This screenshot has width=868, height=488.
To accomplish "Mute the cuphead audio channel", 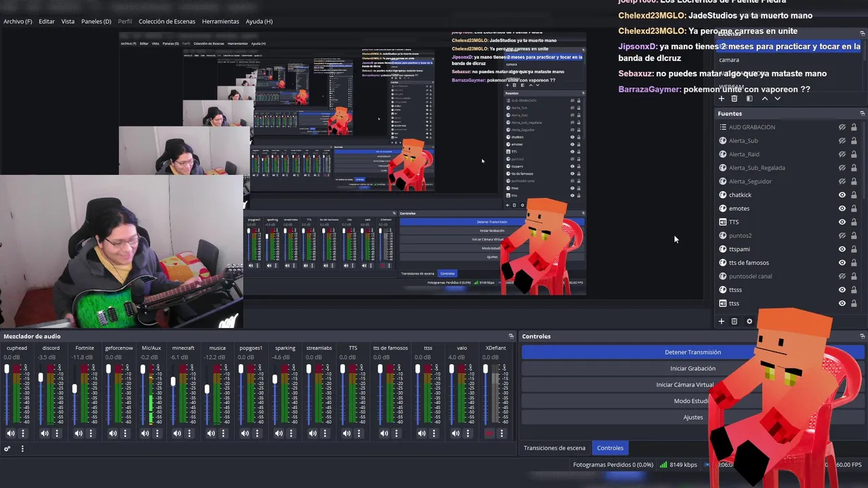I will click(10, 433).
